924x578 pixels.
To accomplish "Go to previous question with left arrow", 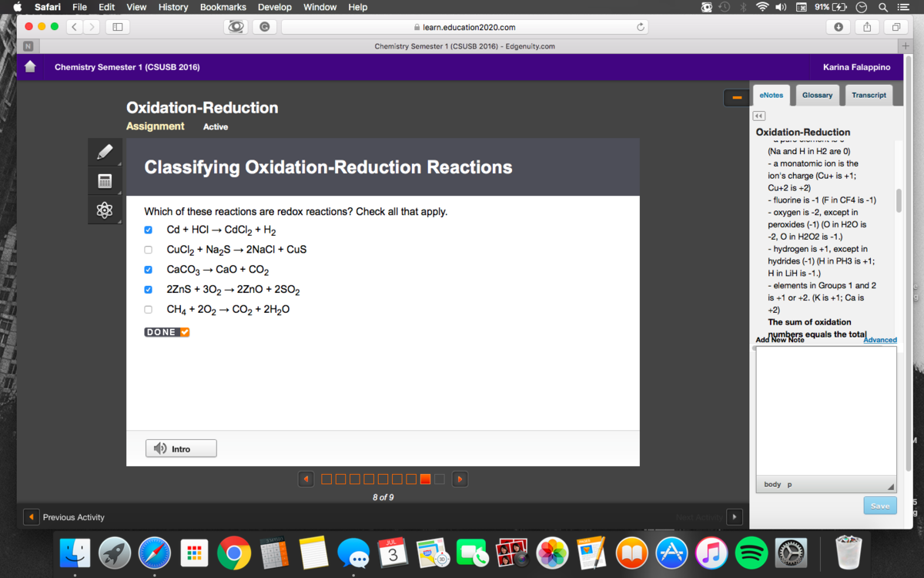I will (x=306, y=479).
